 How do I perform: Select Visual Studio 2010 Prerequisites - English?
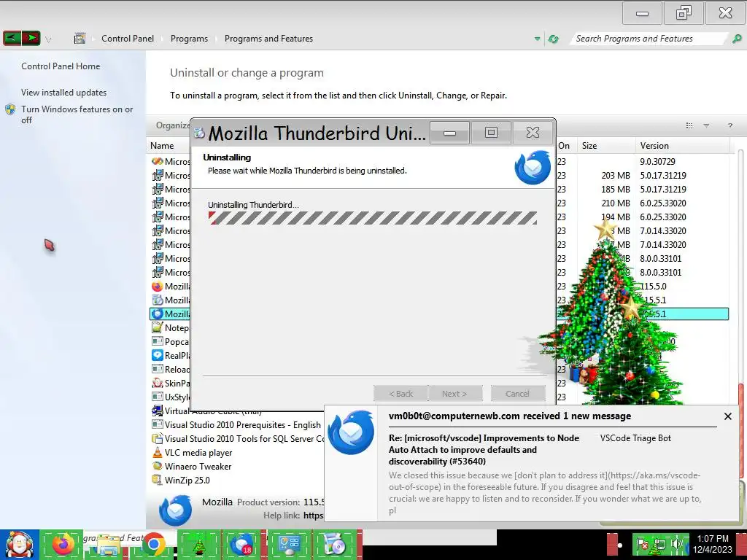(242, 425)
